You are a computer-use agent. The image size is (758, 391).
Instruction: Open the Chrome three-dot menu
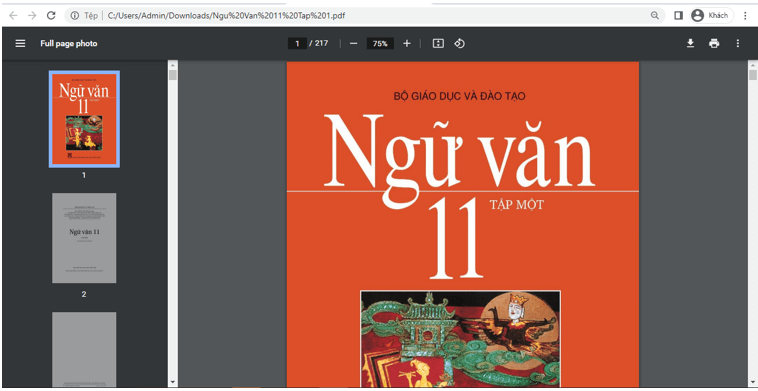pos(745,15)
